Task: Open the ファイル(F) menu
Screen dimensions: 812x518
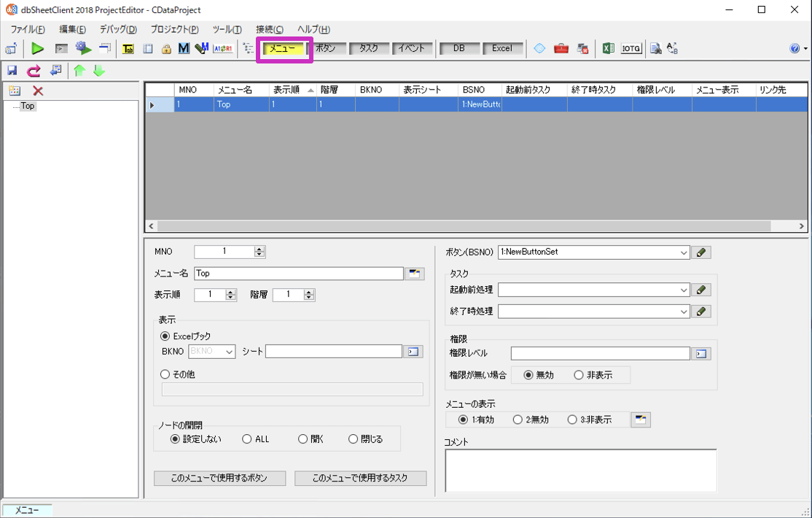Action: [x=28, y=30]
